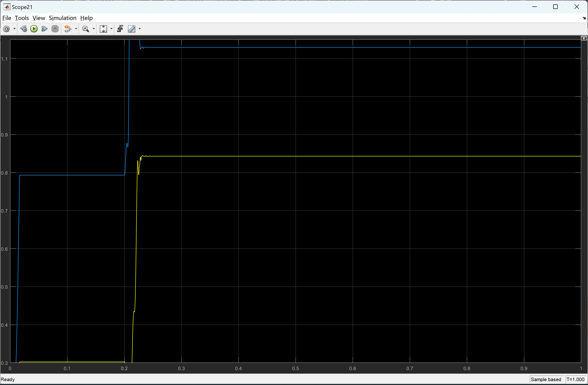588x385 pixels.
Task: Click the T=1.000 time indicator
Action: point(575,379)
